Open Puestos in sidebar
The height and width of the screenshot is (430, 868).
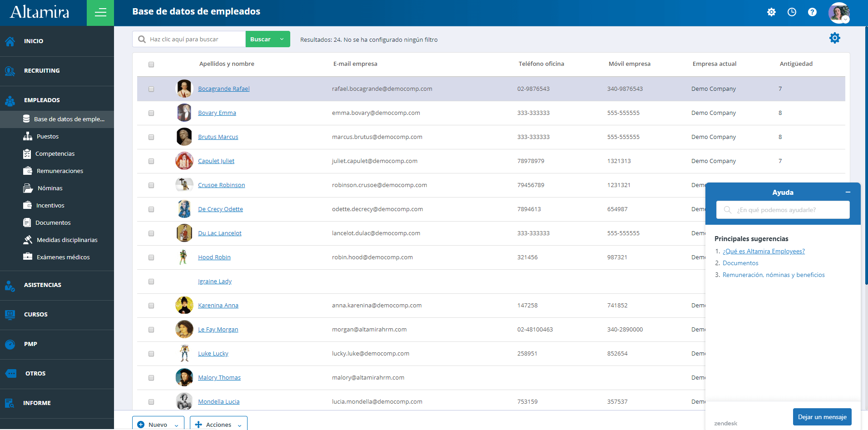(48, 136)
